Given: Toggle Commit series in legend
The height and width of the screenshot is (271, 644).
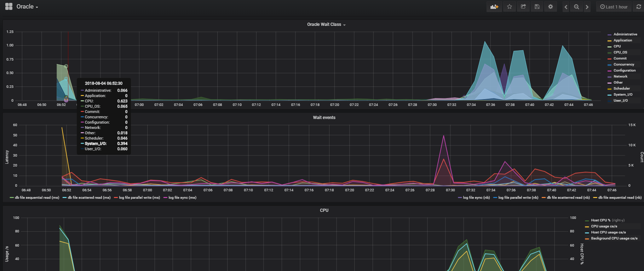Looking at the screenshot, I should coord(620,58).
